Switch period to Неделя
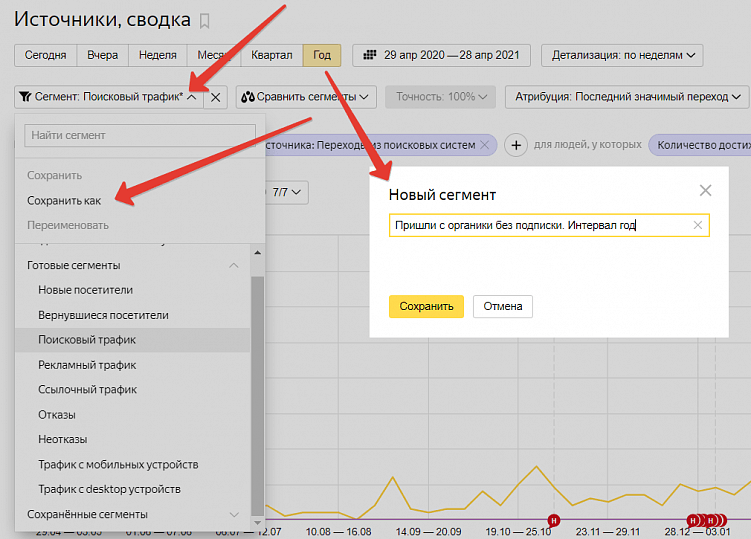Viewport: 751px width, 539px height. click(x=158, y=55)
